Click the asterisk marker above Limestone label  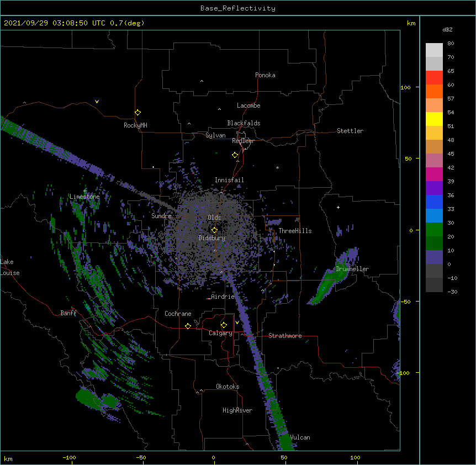85,191
